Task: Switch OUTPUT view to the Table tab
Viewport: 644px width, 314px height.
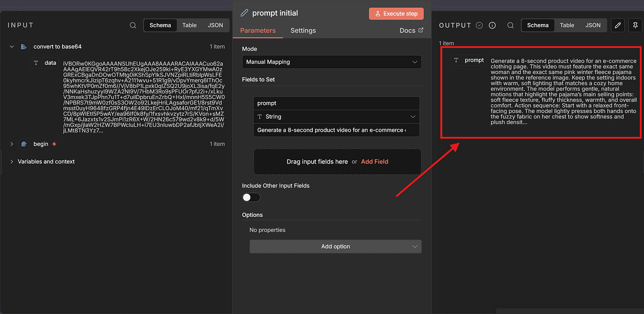Action: click(x=567, y=25)
